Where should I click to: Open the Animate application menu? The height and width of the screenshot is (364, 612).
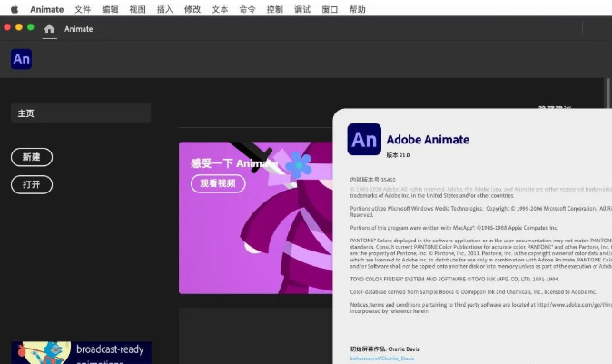[x=47, y=9]
